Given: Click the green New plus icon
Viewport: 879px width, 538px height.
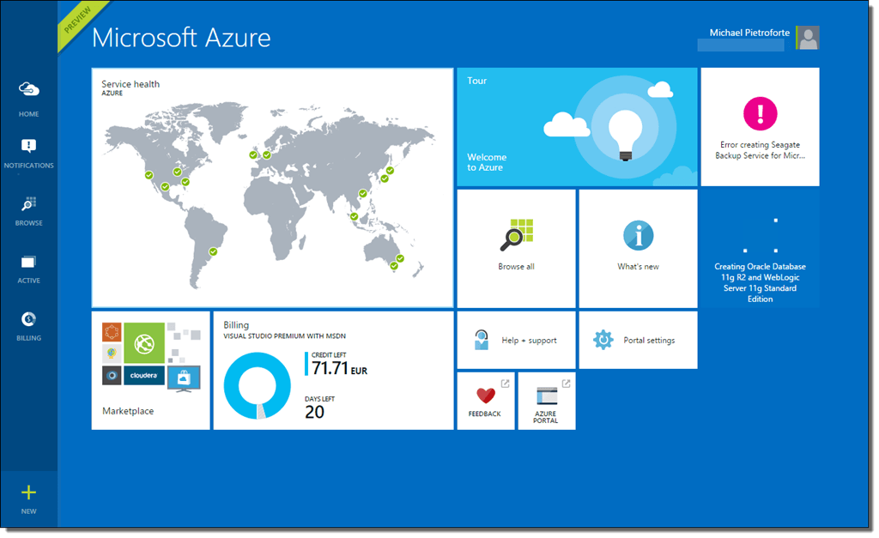Looking at the screenshot, I should pyautogui.click(x=29, y=493).
